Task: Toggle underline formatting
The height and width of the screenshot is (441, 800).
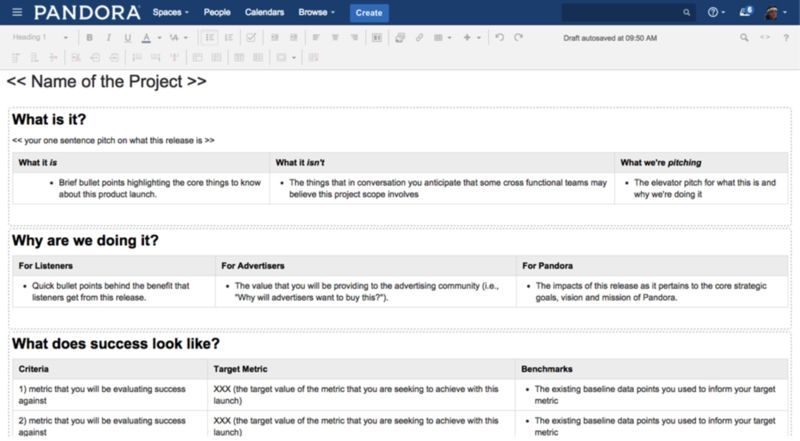Action: (x=126, y=37)
